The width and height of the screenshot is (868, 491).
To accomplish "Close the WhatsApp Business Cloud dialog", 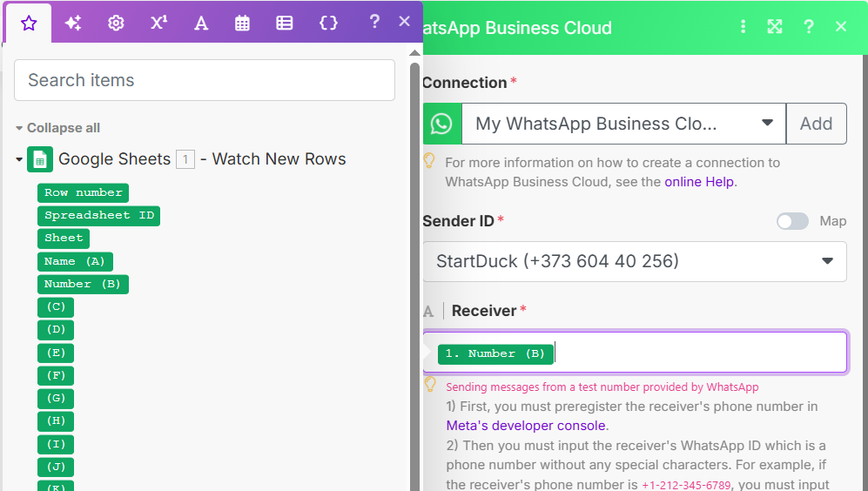I will [841, 27].
